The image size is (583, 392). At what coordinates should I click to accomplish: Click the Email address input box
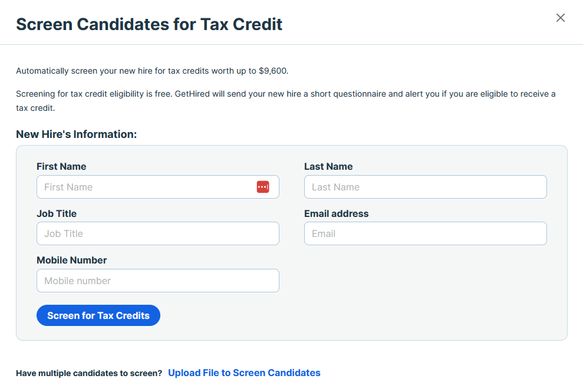click(x=425, y=233)
